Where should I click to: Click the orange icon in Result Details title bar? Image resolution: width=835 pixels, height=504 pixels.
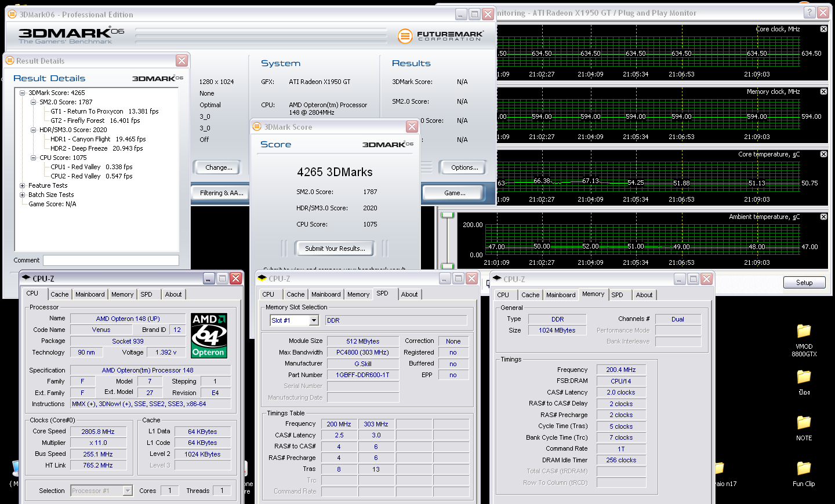click(9, 60)
